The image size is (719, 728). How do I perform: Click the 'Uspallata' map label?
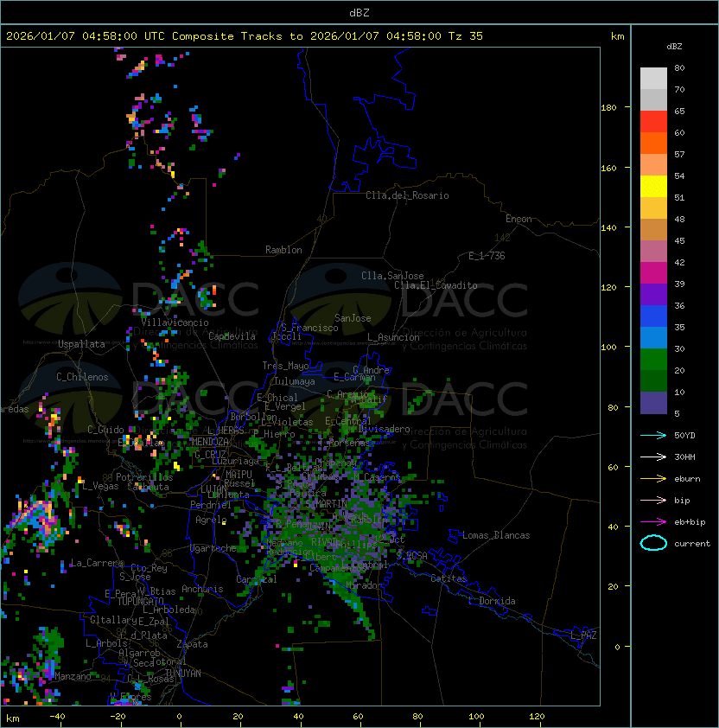click(x=81, y=344)
